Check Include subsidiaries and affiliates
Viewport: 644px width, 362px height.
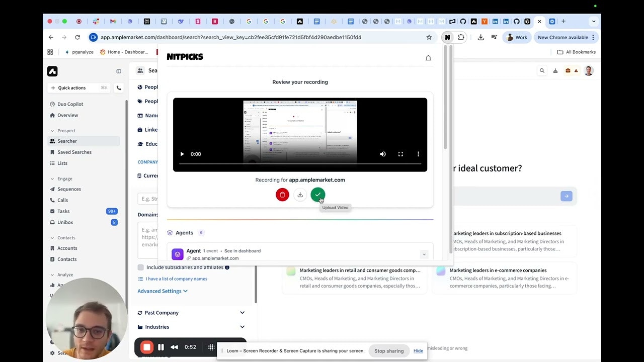coord(141,267)
